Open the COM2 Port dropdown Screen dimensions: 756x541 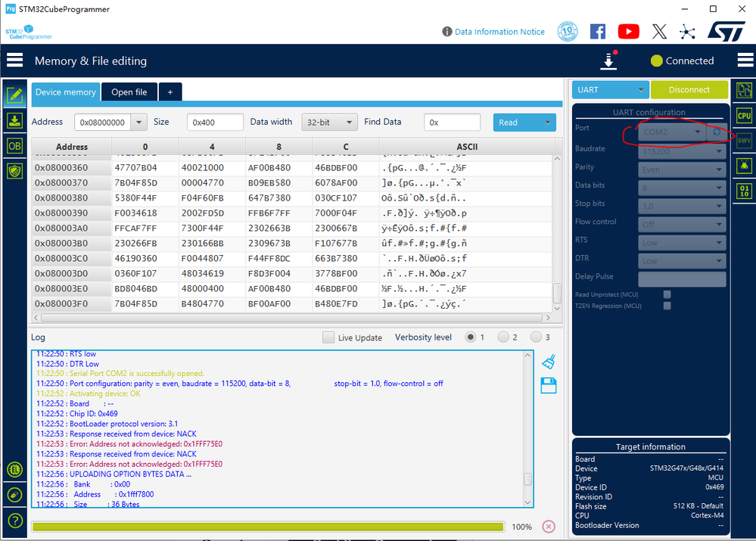click(672, 132)
